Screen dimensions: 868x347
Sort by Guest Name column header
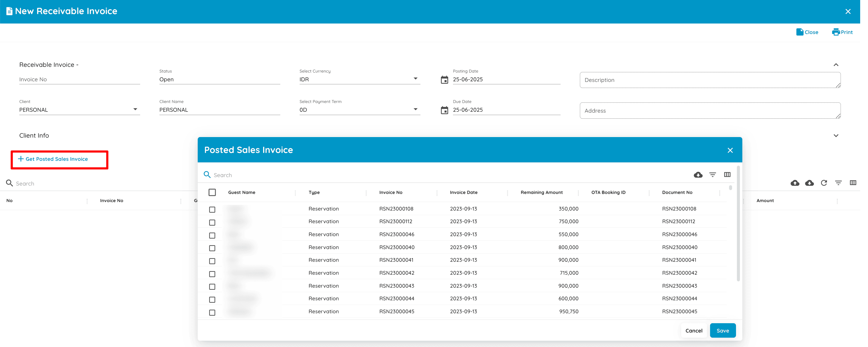coord(242,192)
